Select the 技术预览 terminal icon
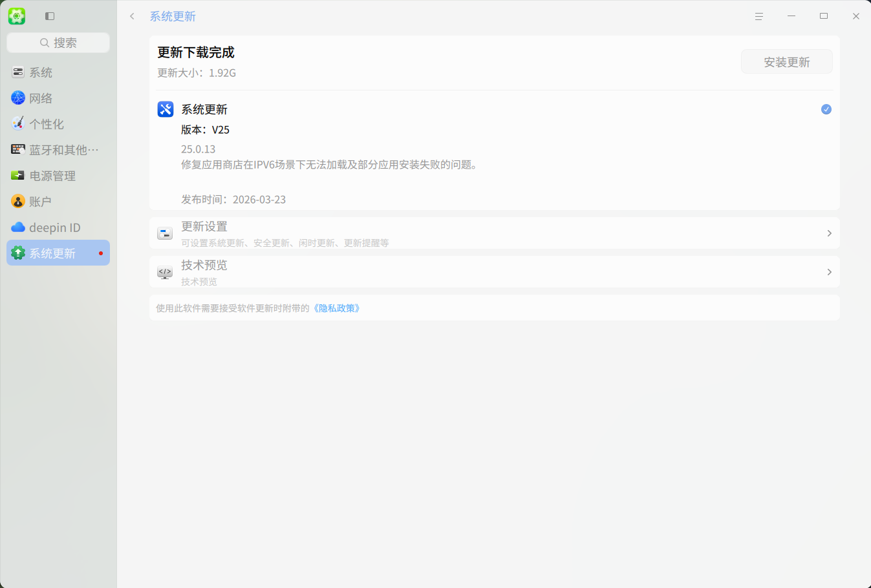The height and width of the screenshot is (588, 871). coord(165,272)
